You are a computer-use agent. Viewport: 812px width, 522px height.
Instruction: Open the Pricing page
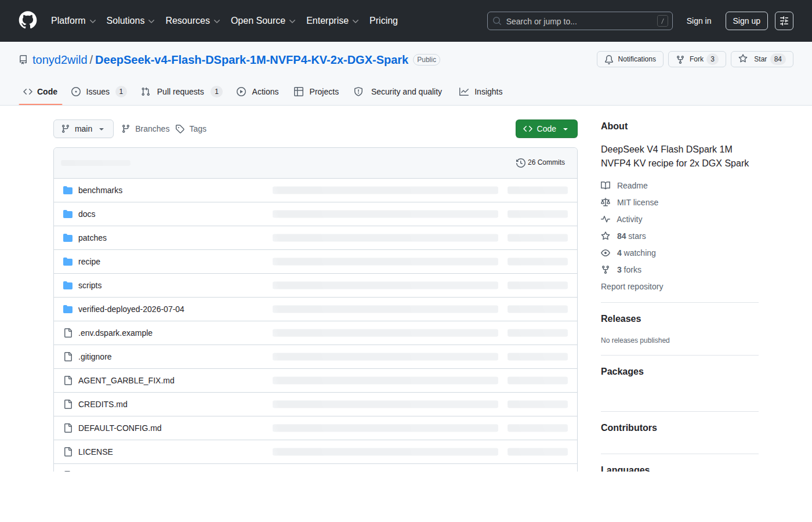[x=383, y=21]
